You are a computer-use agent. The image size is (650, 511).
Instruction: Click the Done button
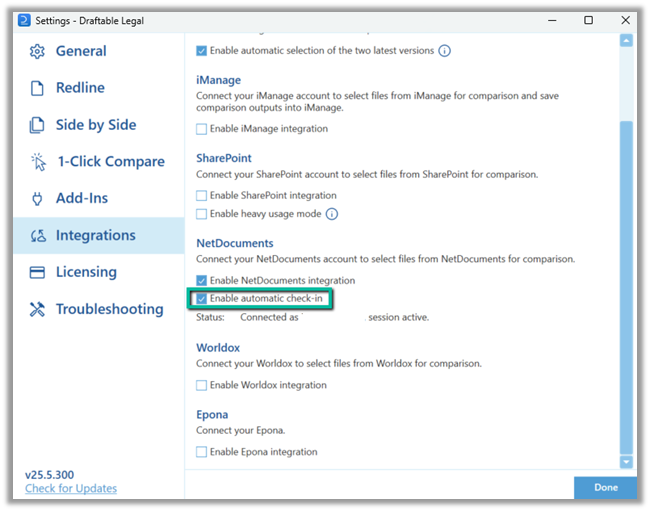[606, 488]
